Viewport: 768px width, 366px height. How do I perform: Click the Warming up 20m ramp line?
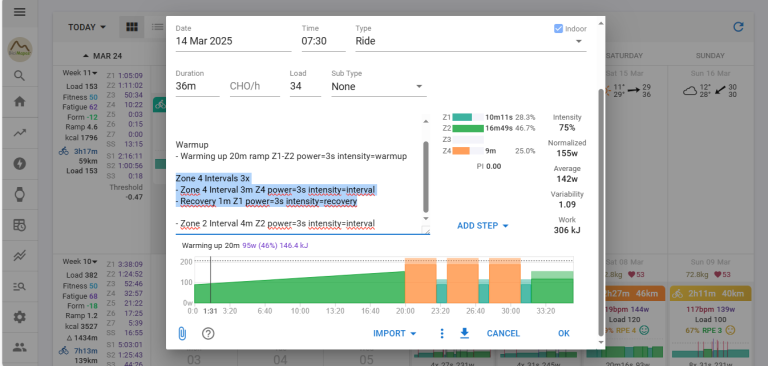(291, 156)
